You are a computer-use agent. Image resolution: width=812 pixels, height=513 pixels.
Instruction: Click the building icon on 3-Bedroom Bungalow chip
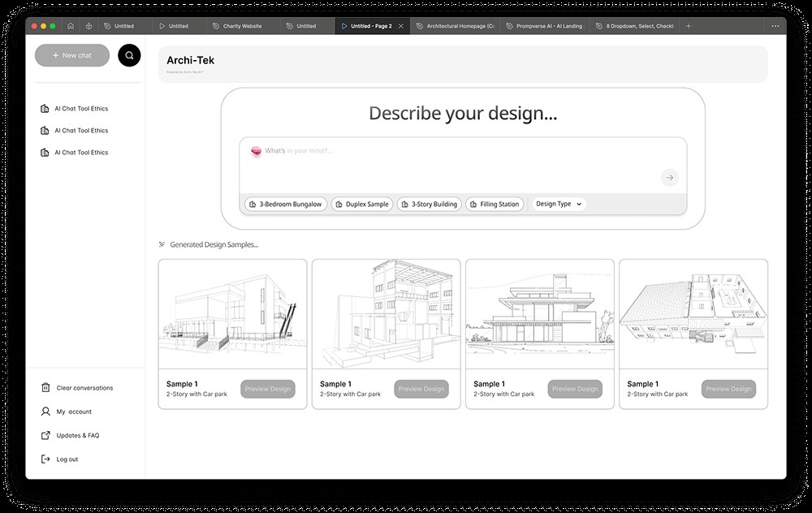pyautogui.click(x=253, y=205)
